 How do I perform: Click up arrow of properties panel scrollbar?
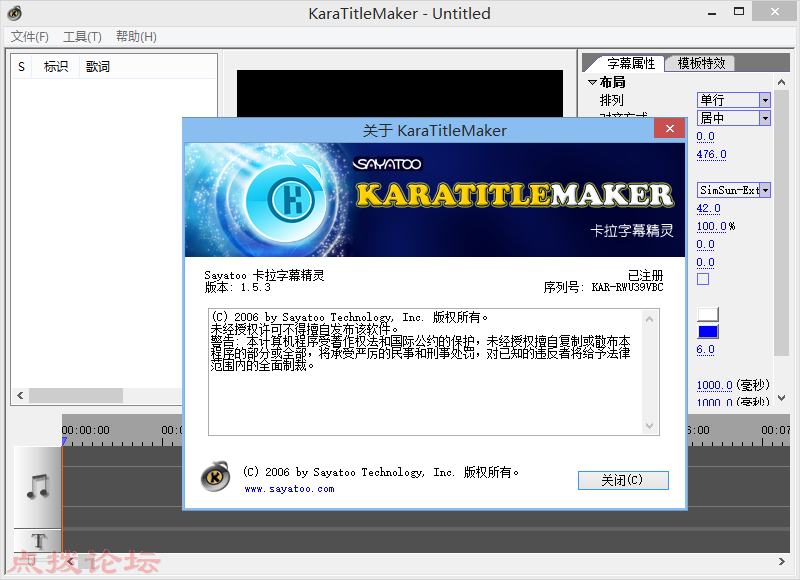(781, 82)
